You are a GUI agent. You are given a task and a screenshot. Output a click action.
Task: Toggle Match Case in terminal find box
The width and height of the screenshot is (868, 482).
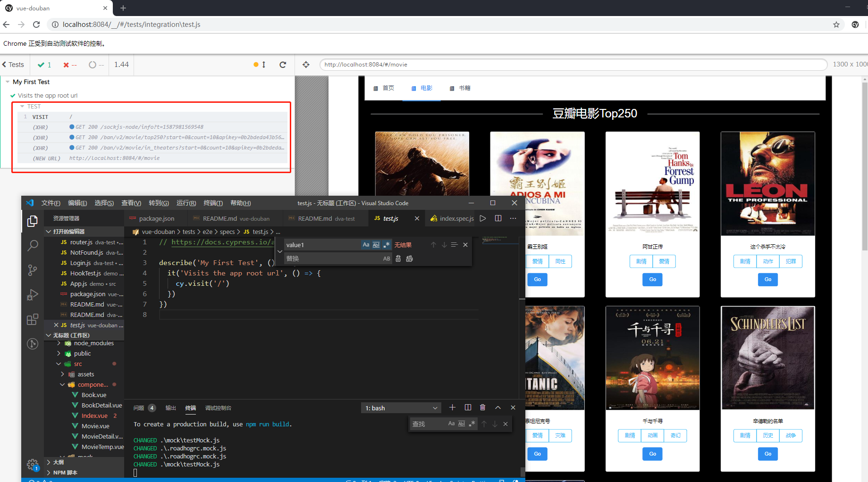point(451,424)
